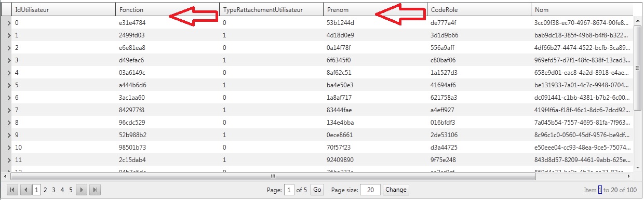Sort by the IdUtilisateur column header
The height and width of the screenshot is (200, 644).
63,9
